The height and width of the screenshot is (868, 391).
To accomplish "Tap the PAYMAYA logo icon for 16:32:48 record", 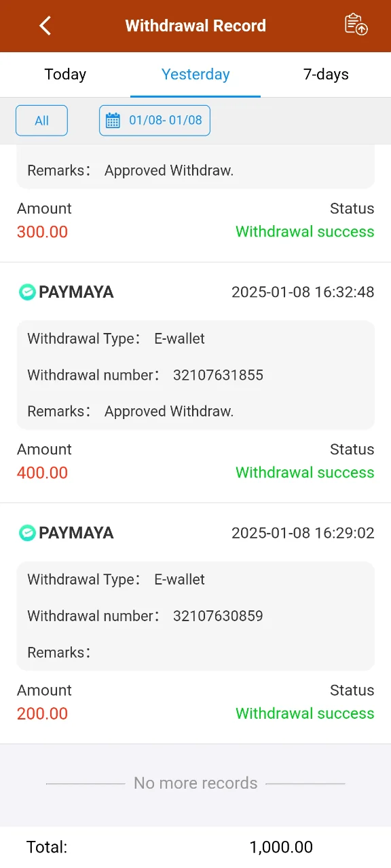I will tap(26, 292).
